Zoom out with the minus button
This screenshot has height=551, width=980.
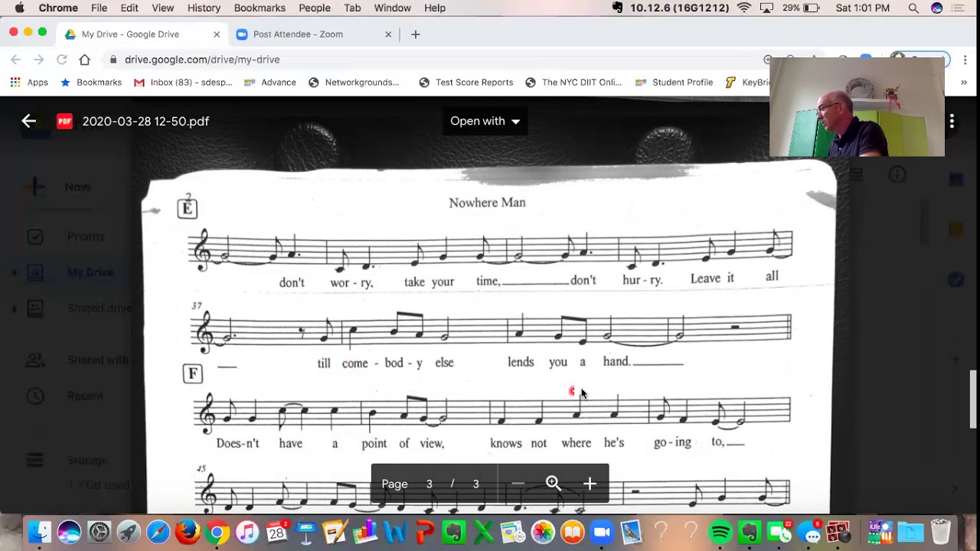tap(518, 484)
